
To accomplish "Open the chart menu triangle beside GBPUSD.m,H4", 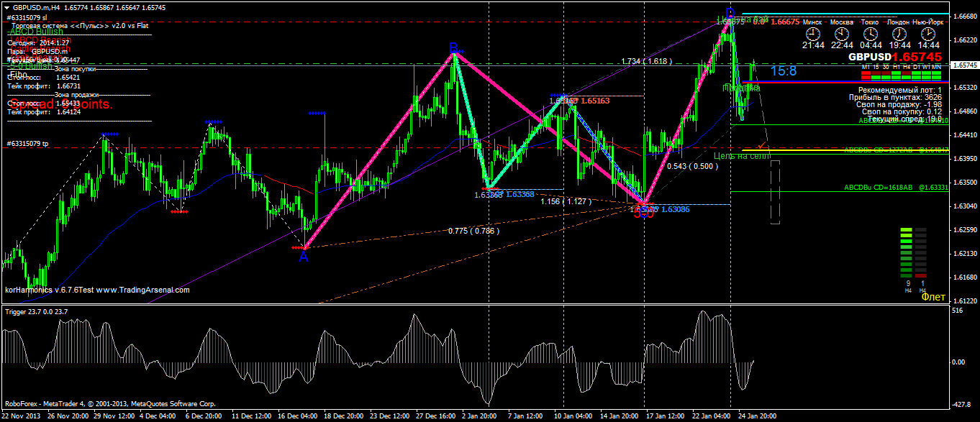I will 6,6.
